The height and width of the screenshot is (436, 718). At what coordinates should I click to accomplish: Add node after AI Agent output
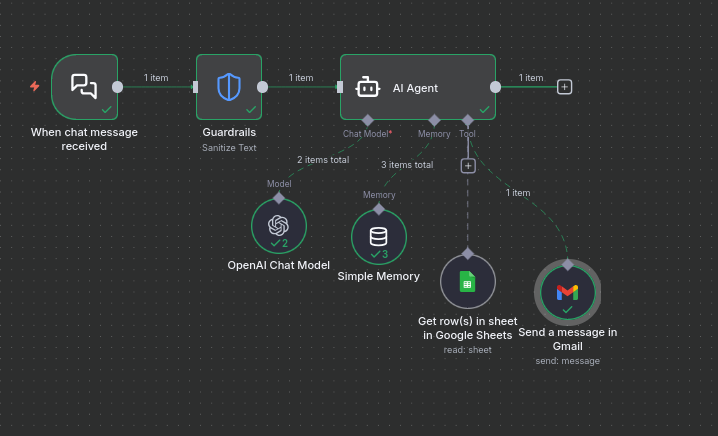coord(564,87)
